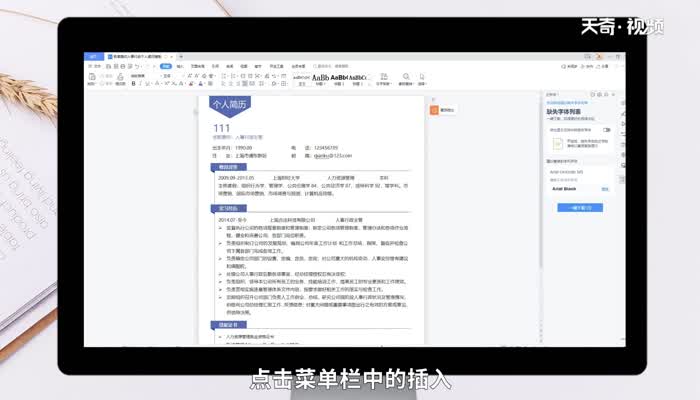
Task: Apply the 标题3 heading style
Action: pyautogui.click(x=357, y=79)
